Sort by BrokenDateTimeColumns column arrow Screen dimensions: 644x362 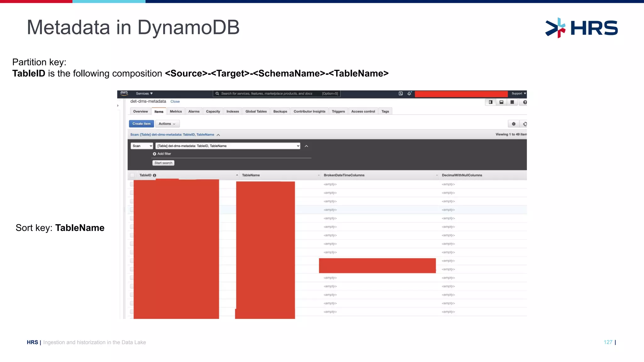pyautogui.click(x=437, y=175)
